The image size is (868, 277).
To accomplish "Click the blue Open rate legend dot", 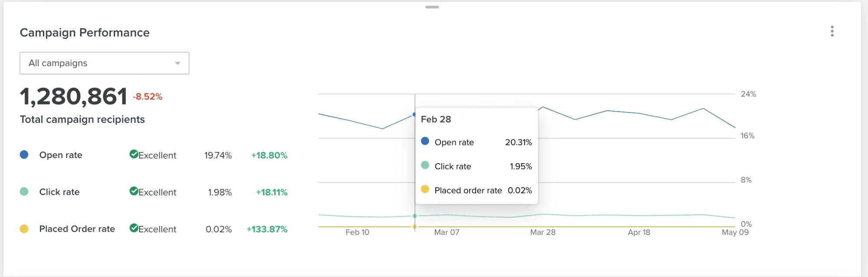I will pyautogui.click(x=24, y=155).
